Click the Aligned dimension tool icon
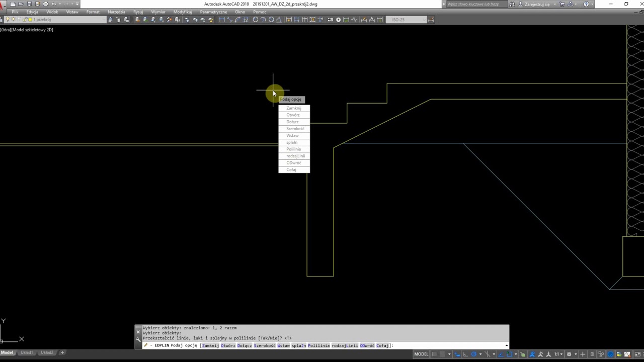 [x=229, y=20]
